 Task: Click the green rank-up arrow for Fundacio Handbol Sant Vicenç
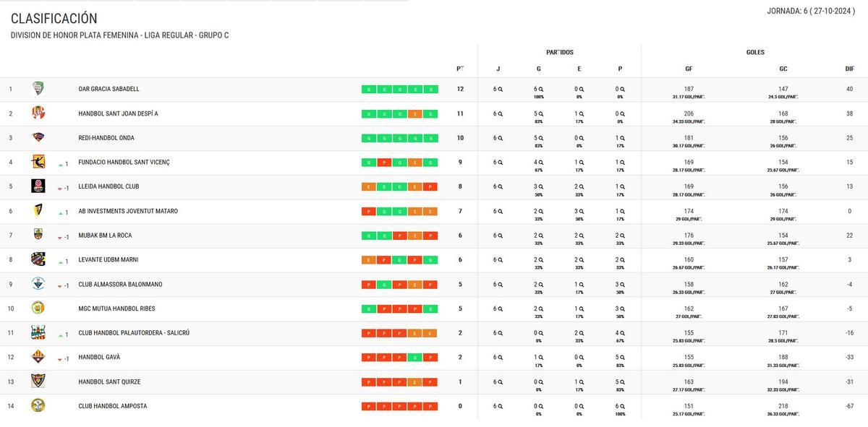tap(61, 162)
